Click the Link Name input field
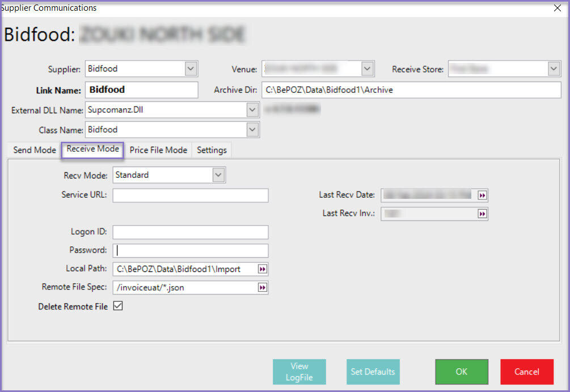570x392 pixels. click(x=141, y=90)
